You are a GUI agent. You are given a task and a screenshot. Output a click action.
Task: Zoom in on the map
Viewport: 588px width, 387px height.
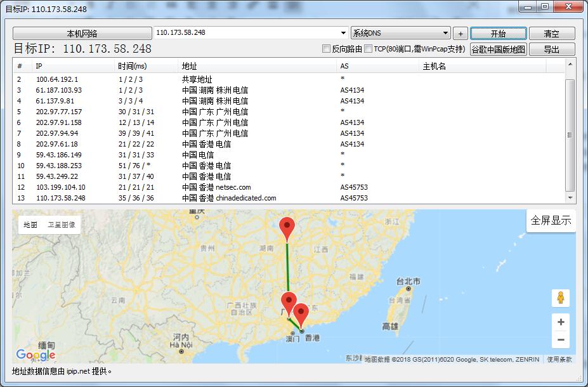tap(561, 322)
